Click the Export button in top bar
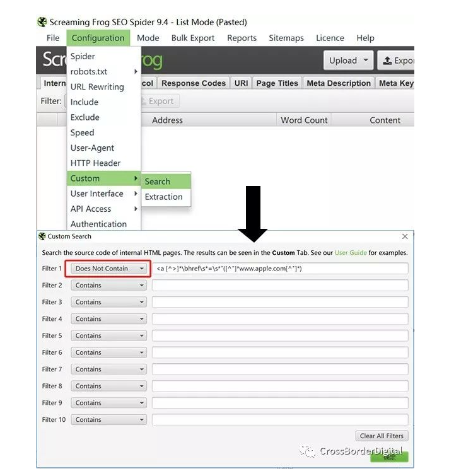This screenshot has width=449, height=476. pos(397,61)
